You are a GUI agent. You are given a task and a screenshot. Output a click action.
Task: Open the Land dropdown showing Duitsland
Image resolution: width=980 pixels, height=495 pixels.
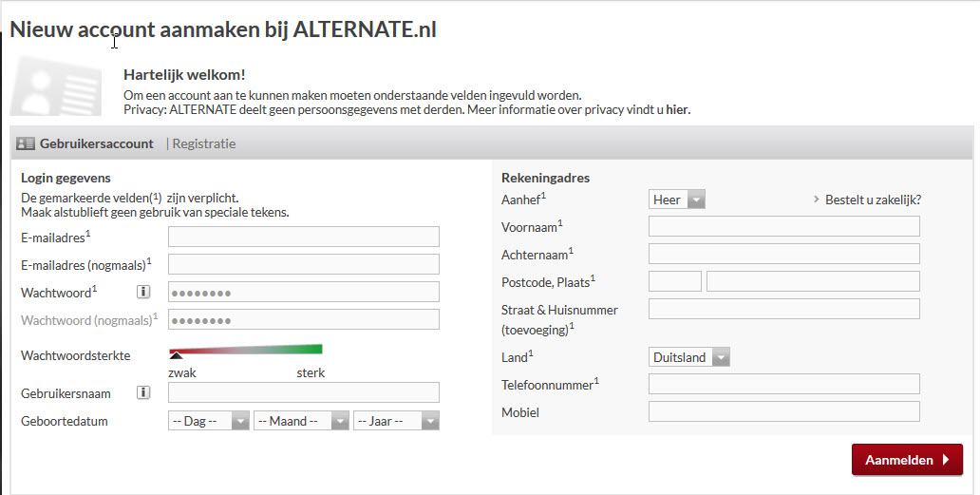click(x=688, y=357)
